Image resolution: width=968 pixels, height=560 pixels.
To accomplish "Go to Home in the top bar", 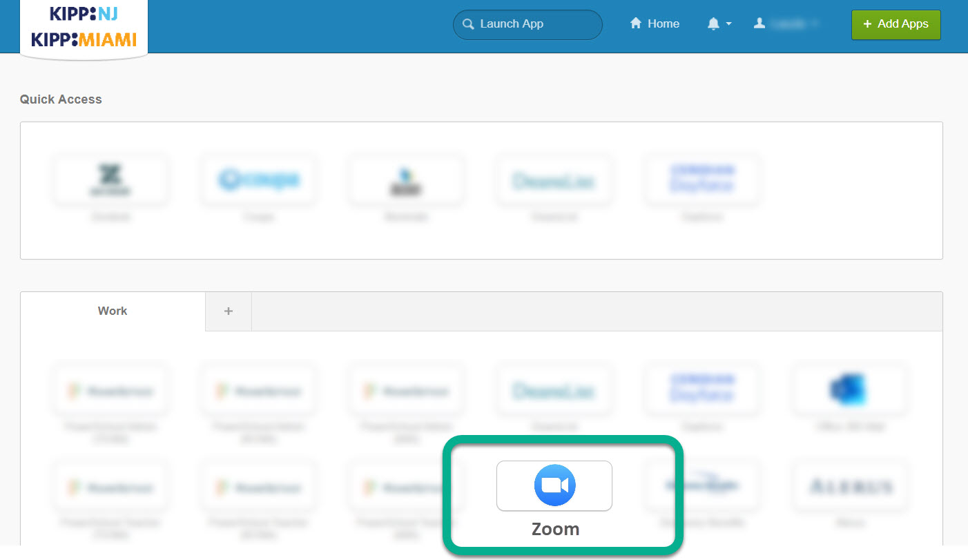I will point(655,24).
